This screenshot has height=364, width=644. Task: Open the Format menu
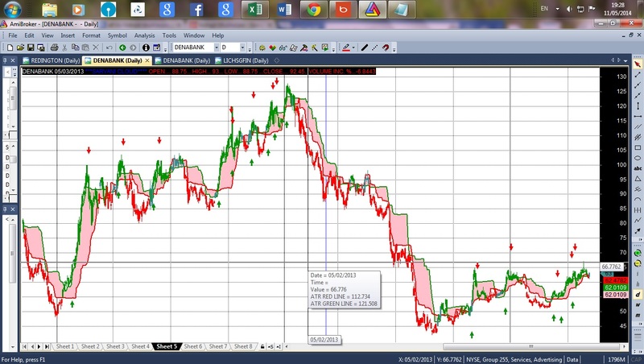(x=91, y=35)
